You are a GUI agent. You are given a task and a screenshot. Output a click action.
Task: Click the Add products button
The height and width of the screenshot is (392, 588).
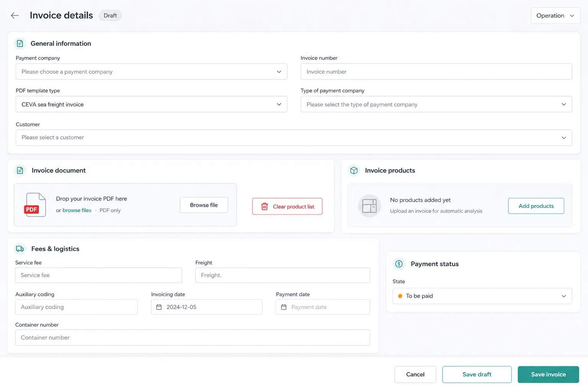click(x=536, y=206)
